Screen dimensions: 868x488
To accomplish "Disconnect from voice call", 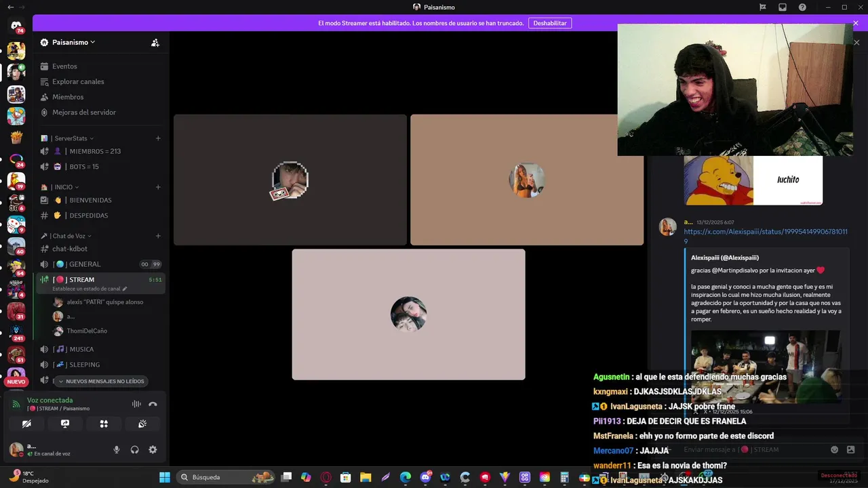I will [153, 404].
